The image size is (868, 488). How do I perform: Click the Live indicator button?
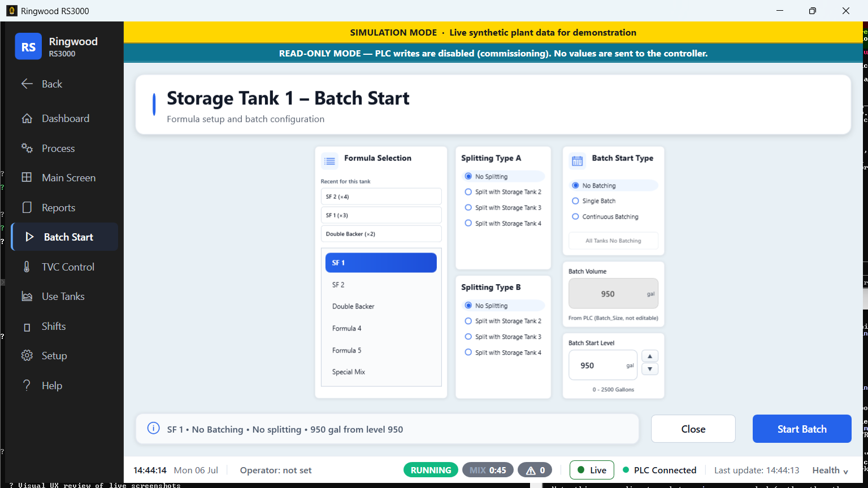point(592,470)
